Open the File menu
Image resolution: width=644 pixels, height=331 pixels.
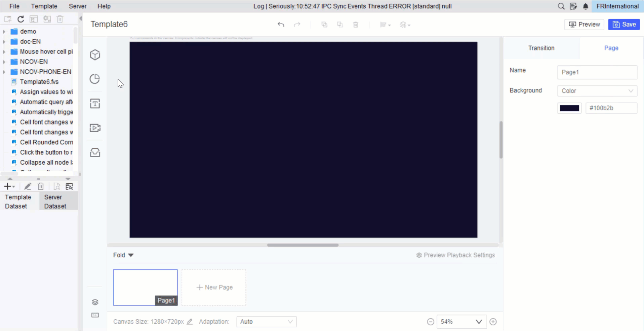[x=14, y=6]
